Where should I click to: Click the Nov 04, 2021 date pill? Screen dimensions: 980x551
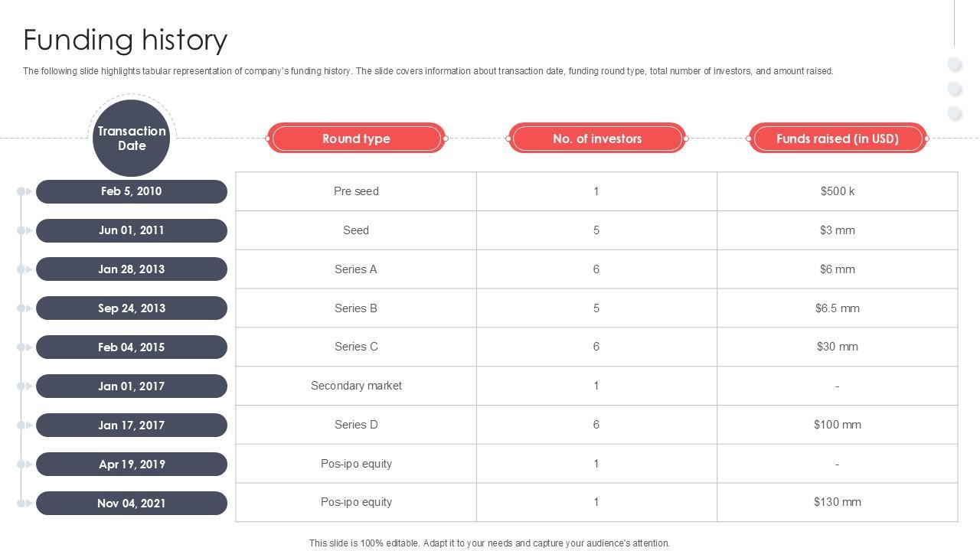tap(132, 504)
